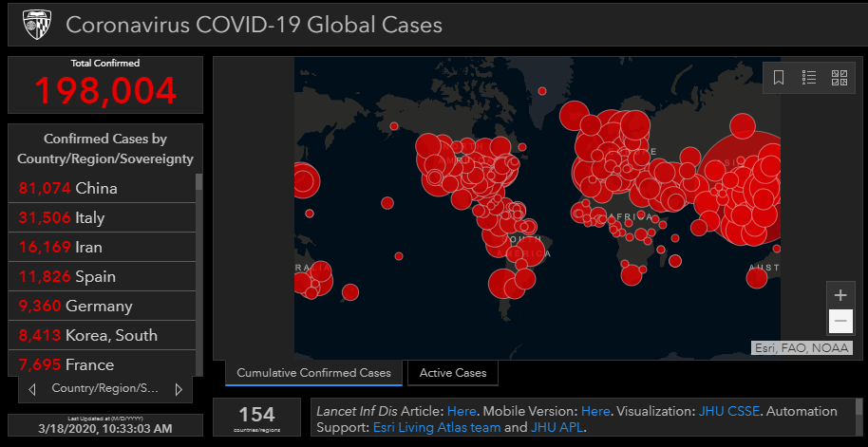
Task: Switch to Cumulative Confirmed Cases tab
Action: (x=313, y=373)
